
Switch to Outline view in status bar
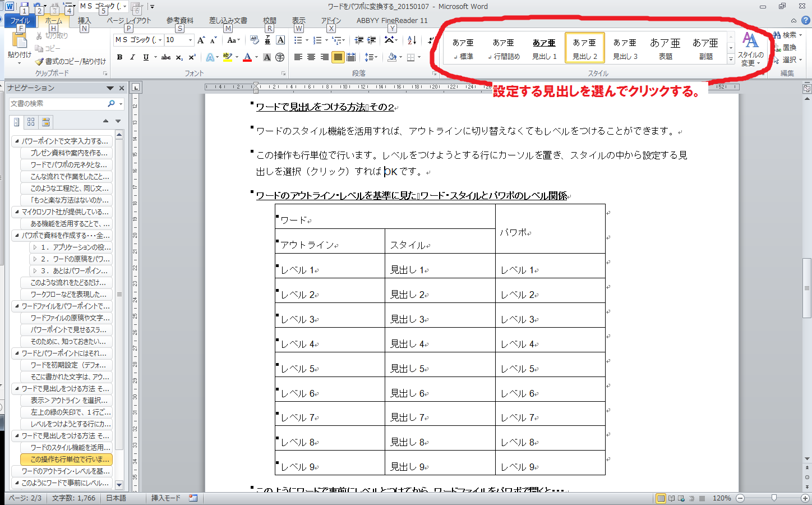pyautogui.click(x=691, y=498)
